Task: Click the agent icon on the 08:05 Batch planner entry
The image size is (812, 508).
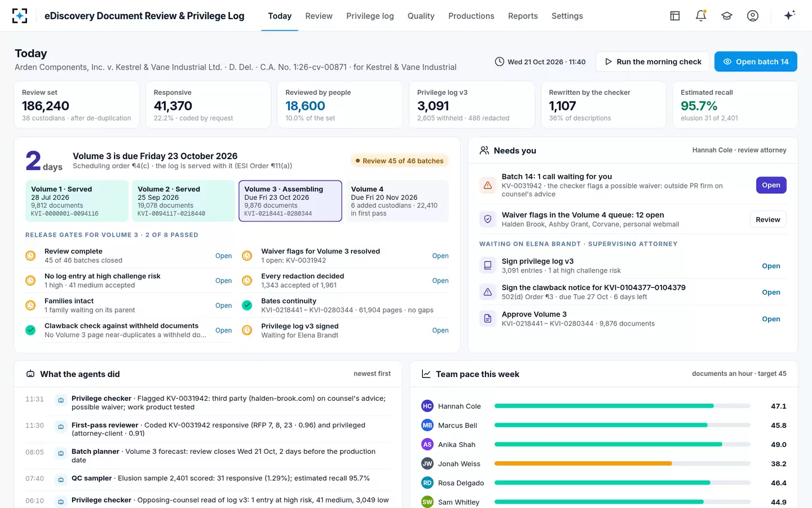Action: click(60, 453)
